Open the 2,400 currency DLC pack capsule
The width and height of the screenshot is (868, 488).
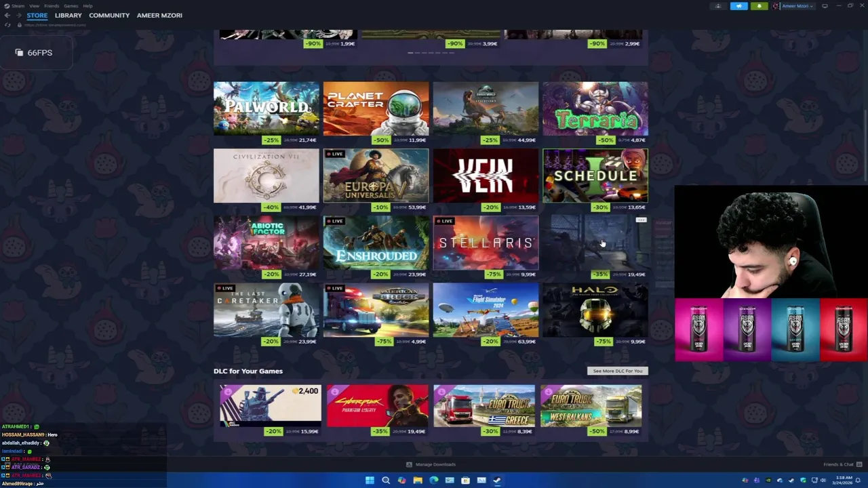271,406
